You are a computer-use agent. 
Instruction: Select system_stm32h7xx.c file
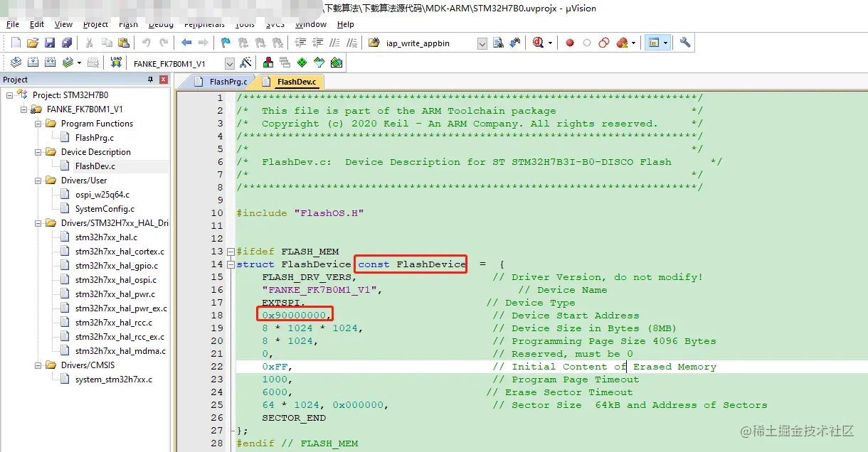point(114,380)
